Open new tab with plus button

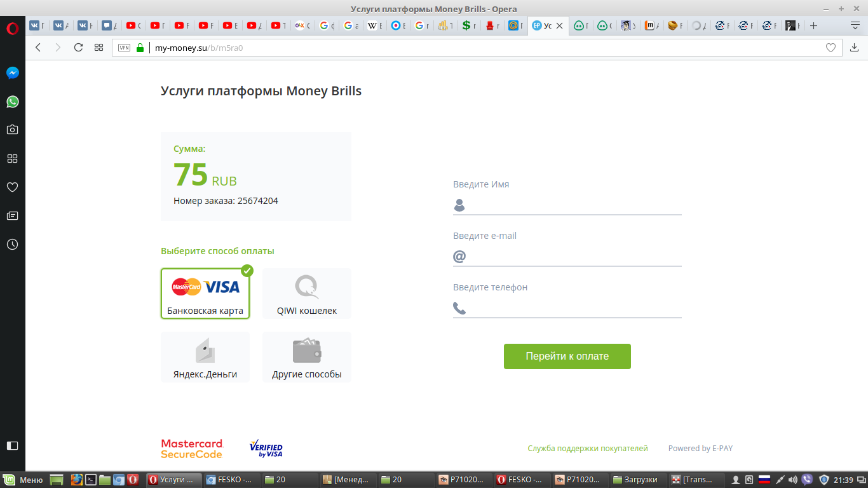[813, 25]
